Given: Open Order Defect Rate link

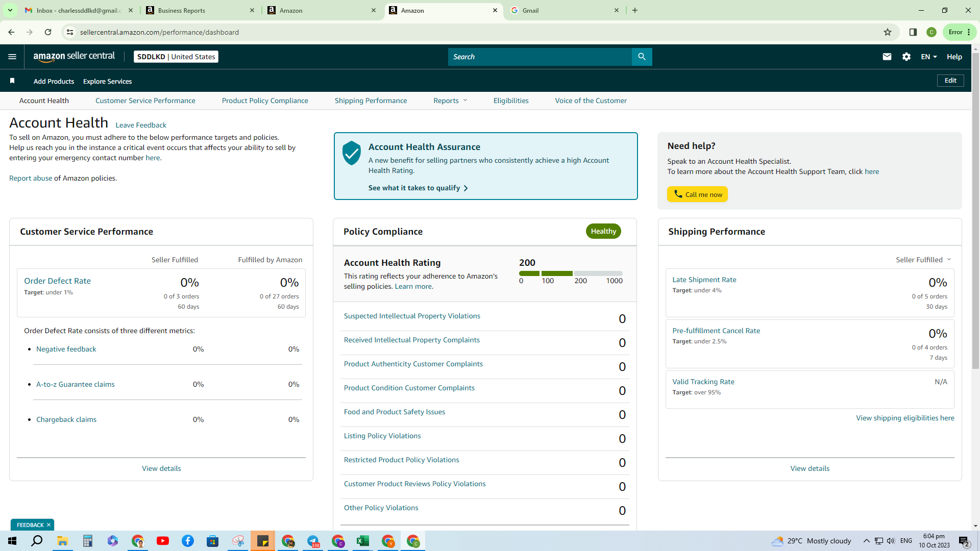Looking at the screenshot, I should pos(57,281).
